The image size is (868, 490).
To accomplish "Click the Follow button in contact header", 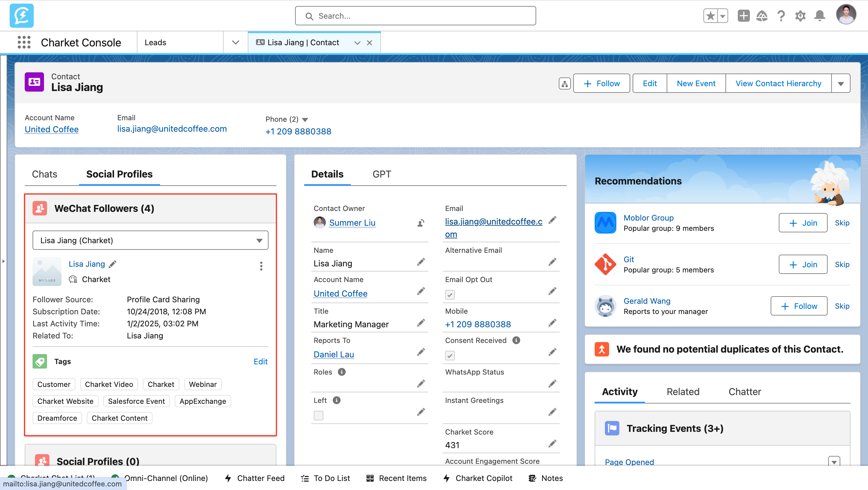I will pyautogui.click(x=602, y=83).
